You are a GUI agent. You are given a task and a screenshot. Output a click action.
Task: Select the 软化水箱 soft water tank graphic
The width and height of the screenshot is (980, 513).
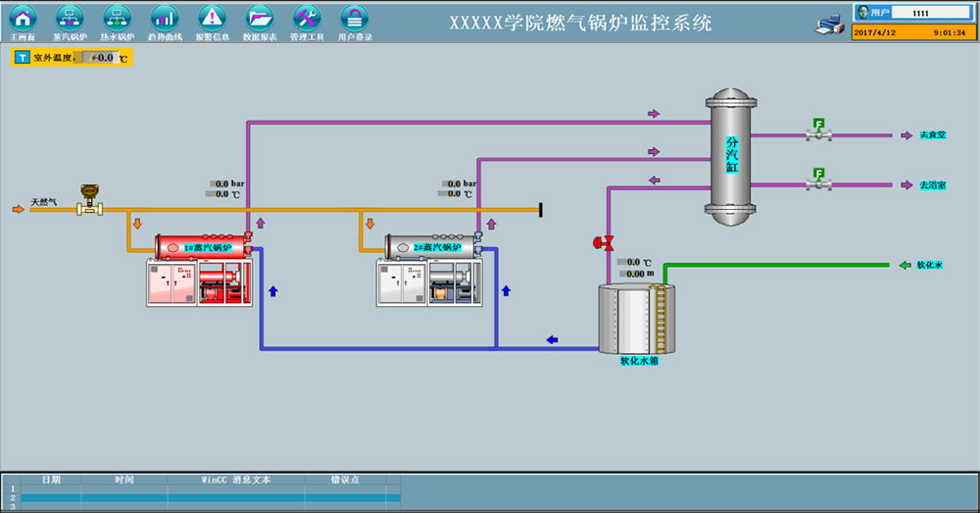(637, 319)
